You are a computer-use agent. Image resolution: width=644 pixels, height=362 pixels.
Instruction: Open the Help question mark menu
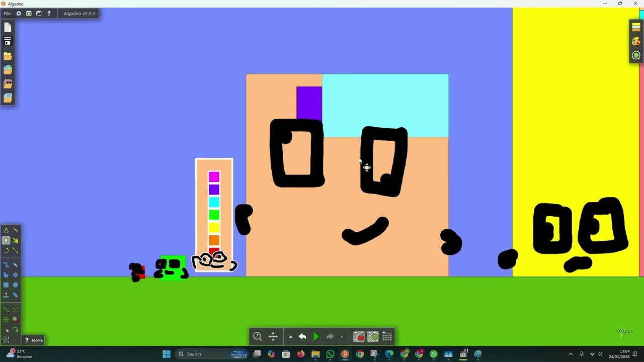point(49,14)
